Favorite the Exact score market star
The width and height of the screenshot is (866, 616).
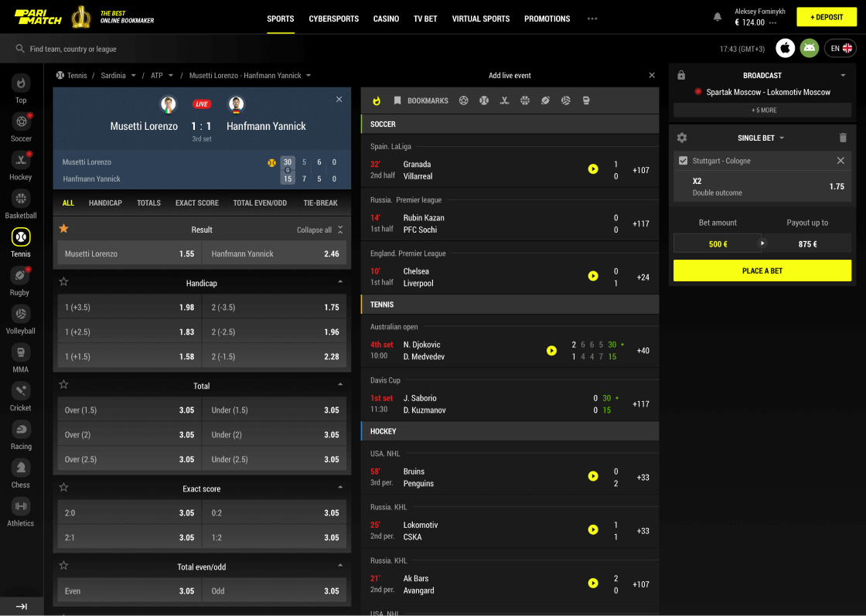64,488
